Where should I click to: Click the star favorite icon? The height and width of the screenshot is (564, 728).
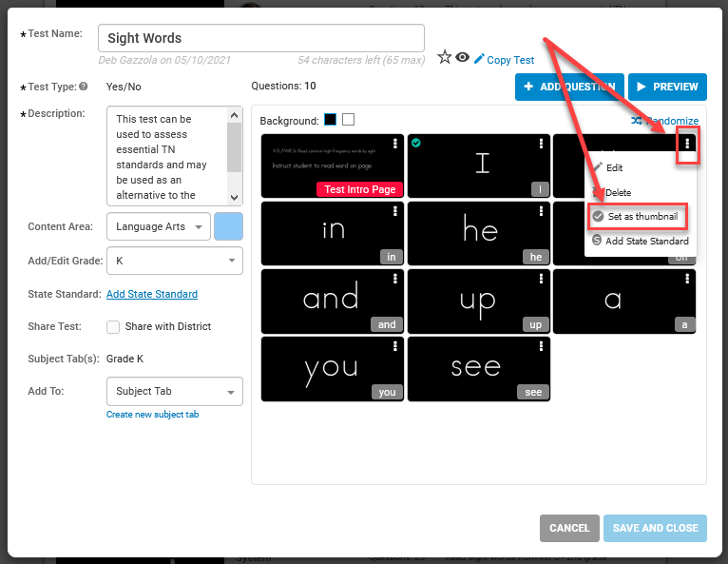click(x=445, y=57)
